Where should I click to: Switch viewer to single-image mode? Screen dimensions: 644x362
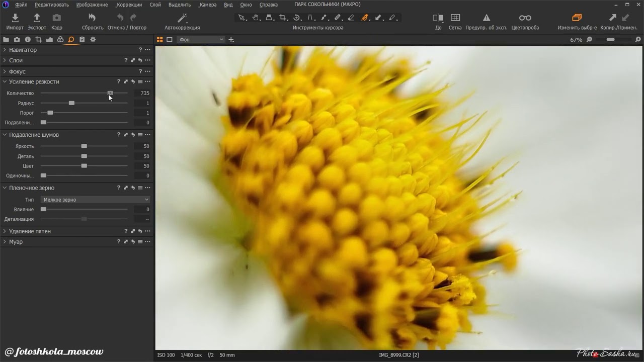click(x=170, y=39)
